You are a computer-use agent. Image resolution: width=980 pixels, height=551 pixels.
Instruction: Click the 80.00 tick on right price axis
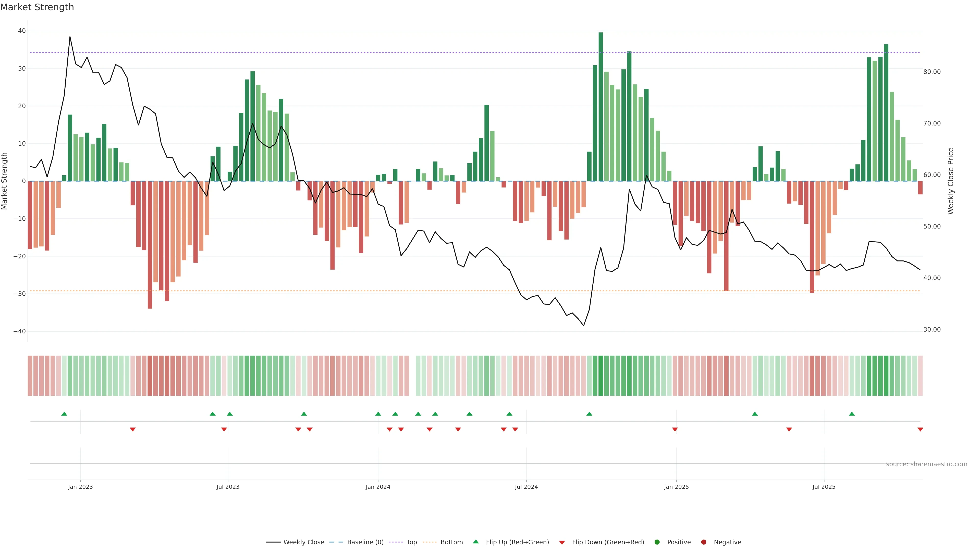click(x=932, y=72)
